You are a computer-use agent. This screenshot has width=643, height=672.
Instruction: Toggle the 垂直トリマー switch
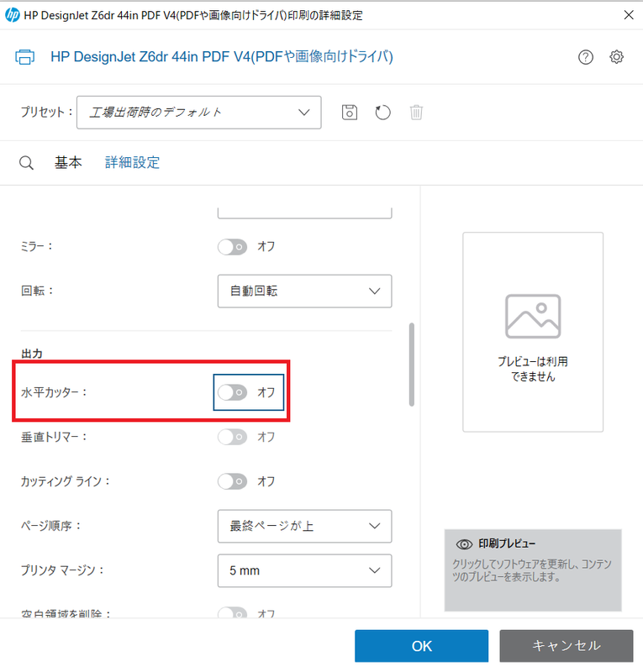pos(232,437)
